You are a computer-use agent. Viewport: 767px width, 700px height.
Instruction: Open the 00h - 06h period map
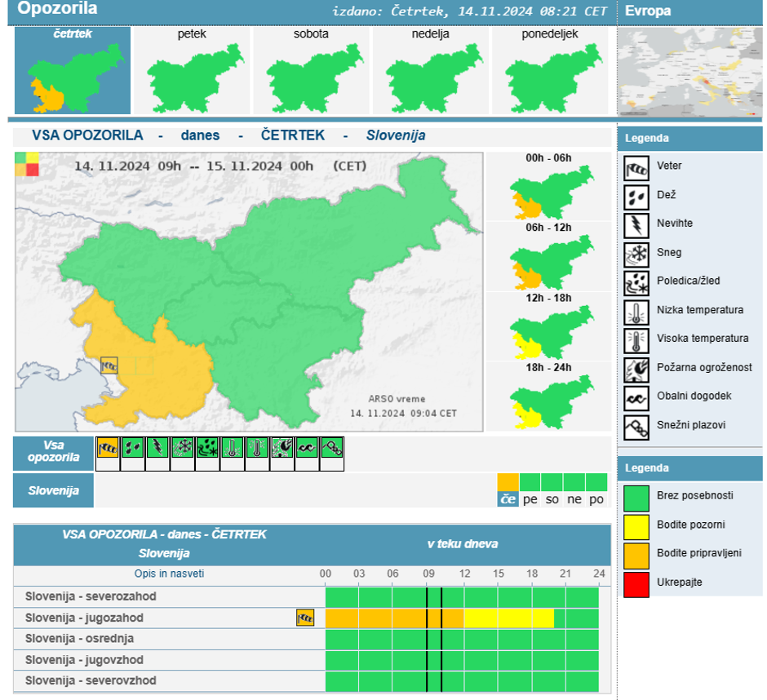tap(549, 193)
